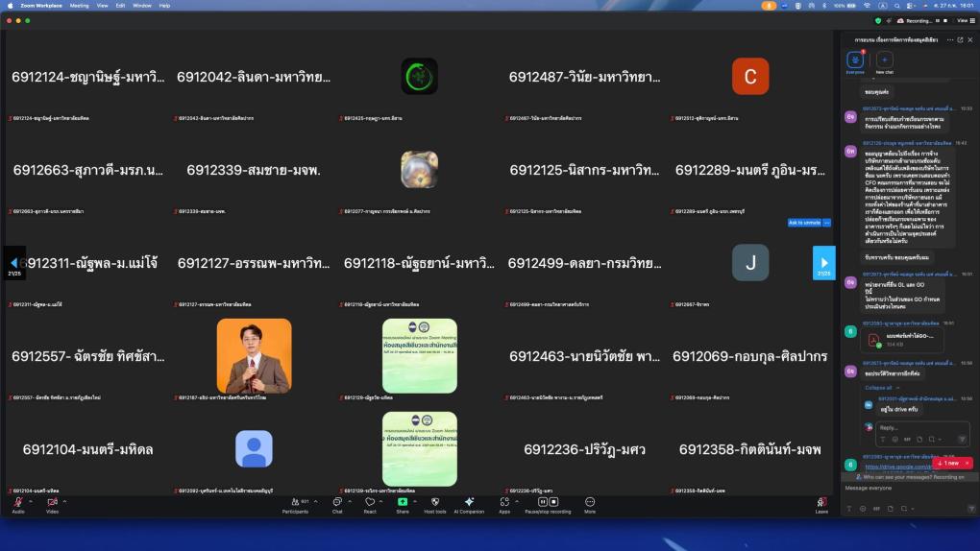Open the Participants panel
The width and height of the screenshot is (980, 551).
coord(294,502)
